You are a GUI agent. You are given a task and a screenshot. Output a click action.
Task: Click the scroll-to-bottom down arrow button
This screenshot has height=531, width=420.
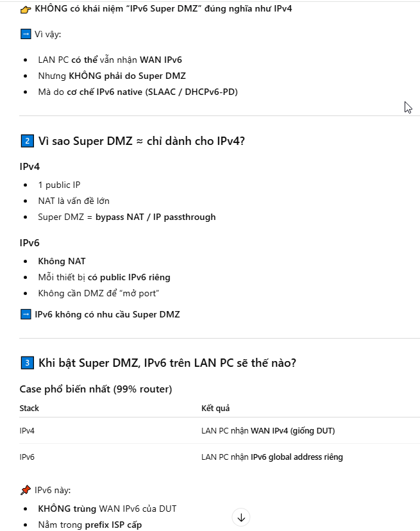click(x=241, y=517)
